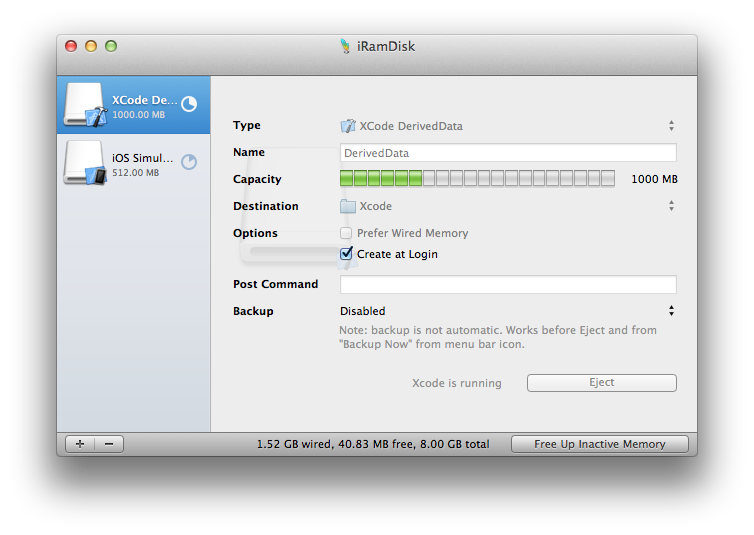Adjust the green Capacity level bar
Viewport: 754px width, 535px height.
477,178
